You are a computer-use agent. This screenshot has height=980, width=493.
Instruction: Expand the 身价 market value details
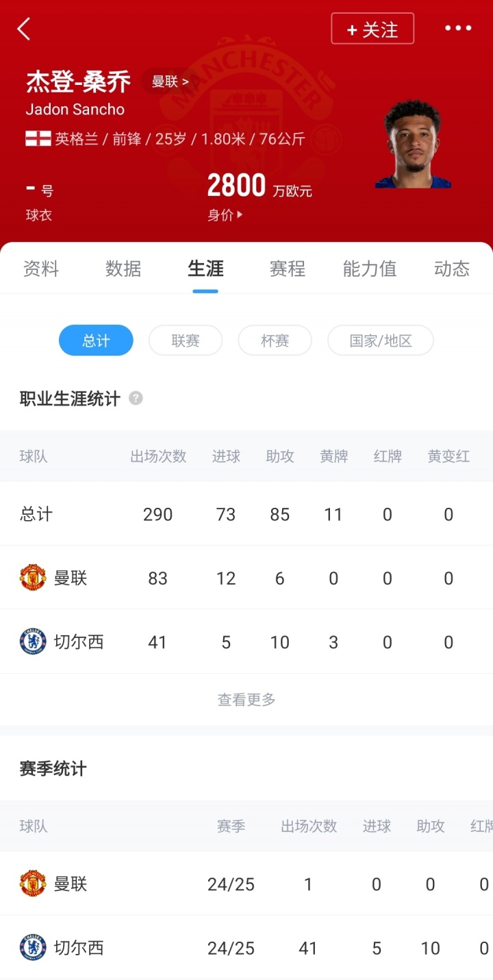coord(225,215)
